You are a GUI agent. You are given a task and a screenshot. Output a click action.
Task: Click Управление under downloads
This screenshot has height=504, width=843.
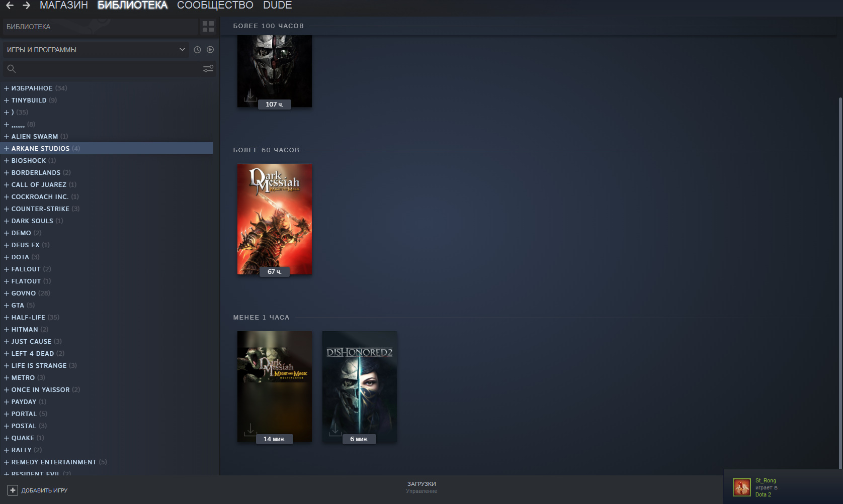pos(422,491)
